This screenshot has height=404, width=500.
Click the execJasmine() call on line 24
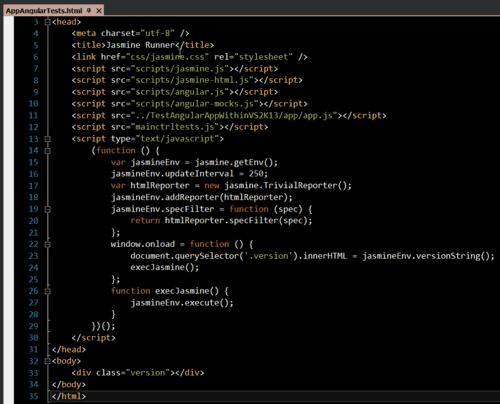(x=162, y=267)
